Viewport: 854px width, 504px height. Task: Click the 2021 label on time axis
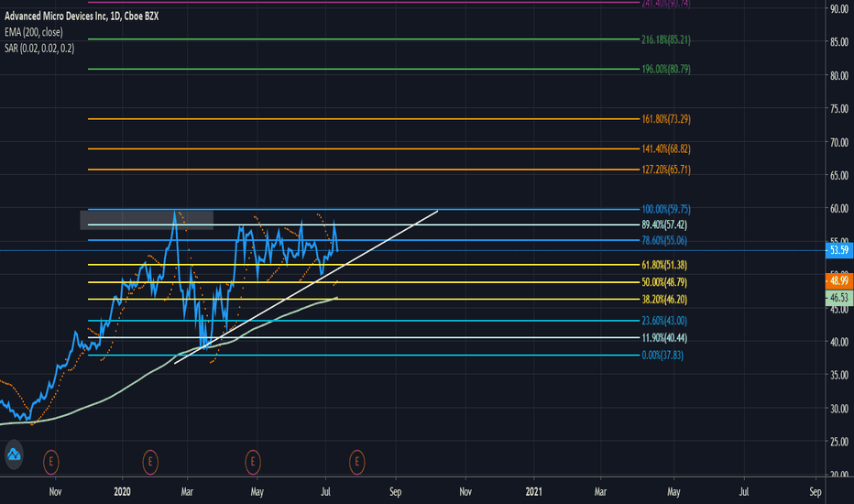(533, 491)
